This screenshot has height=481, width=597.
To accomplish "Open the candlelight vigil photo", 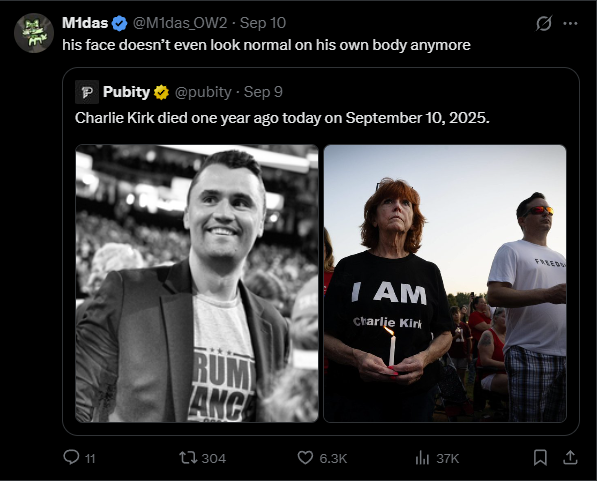I will [445, 283].
